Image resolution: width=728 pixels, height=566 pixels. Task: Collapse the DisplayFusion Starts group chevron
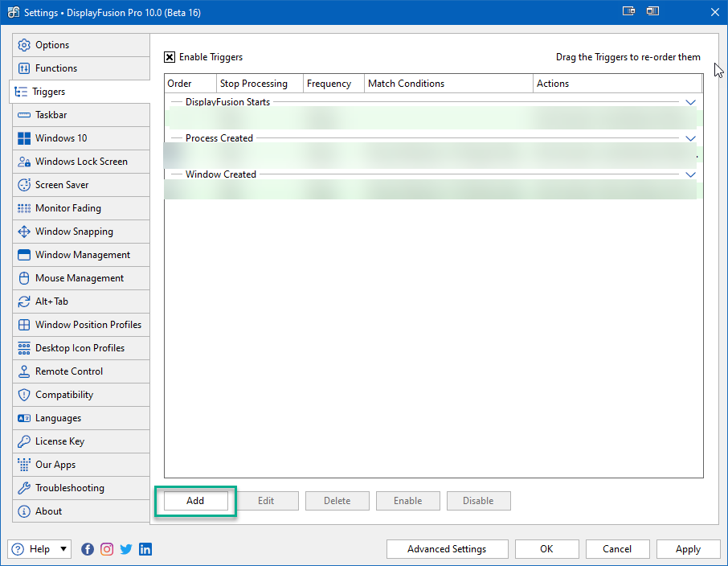pos(690,102)
